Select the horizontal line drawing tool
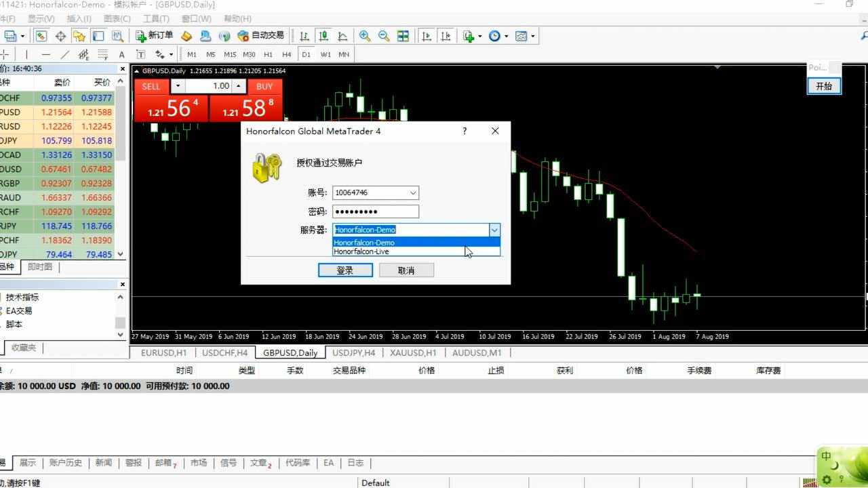This screenshot has height=488, width=868. coord(45,54)
